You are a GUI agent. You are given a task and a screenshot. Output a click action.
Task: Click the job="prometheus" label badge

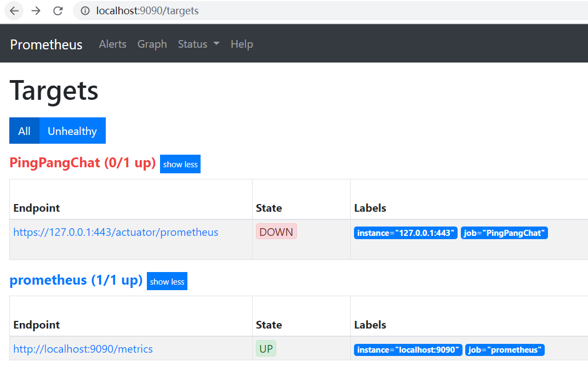505,350
